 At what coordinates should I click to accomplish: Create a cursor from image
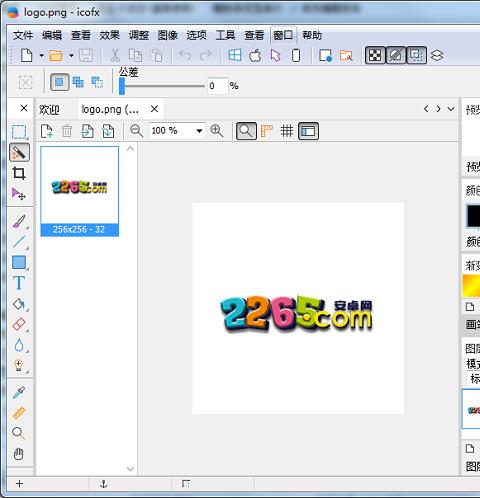275,55
